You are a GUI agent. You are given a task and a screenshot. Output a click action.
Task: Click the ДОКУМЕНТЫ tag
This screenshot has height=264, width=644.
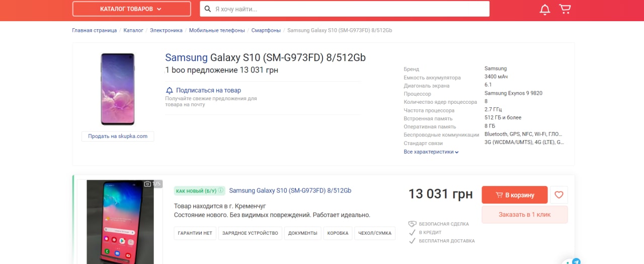[x=303, y=233]
